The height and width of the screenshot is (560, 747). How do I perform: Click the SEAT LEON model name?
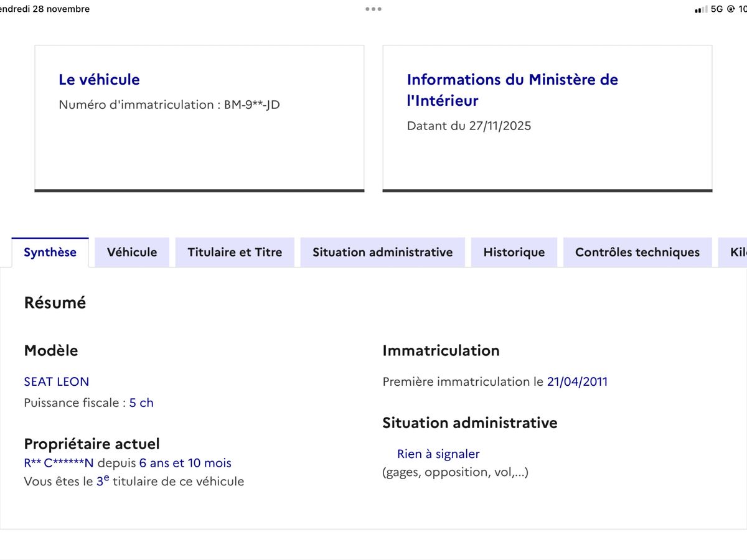[x=57, y=381]
